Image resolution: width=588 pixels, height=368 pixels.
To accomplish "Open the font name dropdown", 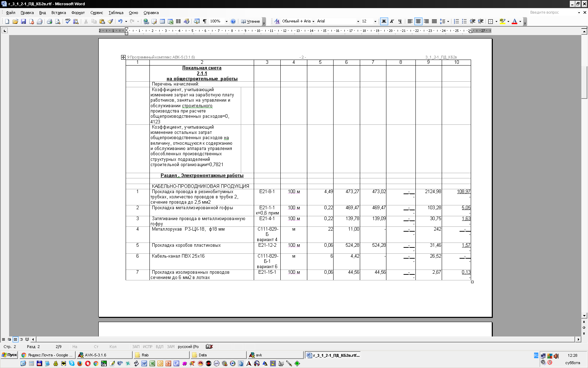I will [358, 21].
